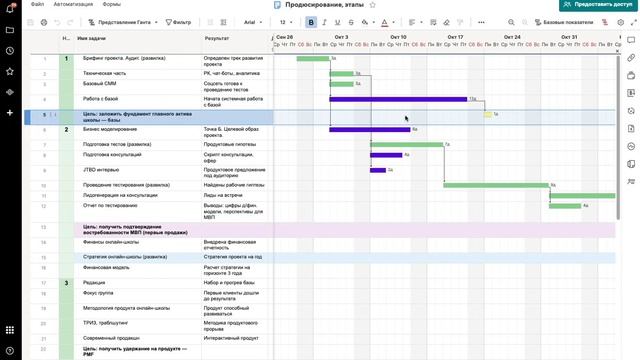
Task: Click the wrap text icon
Action: 433,22
